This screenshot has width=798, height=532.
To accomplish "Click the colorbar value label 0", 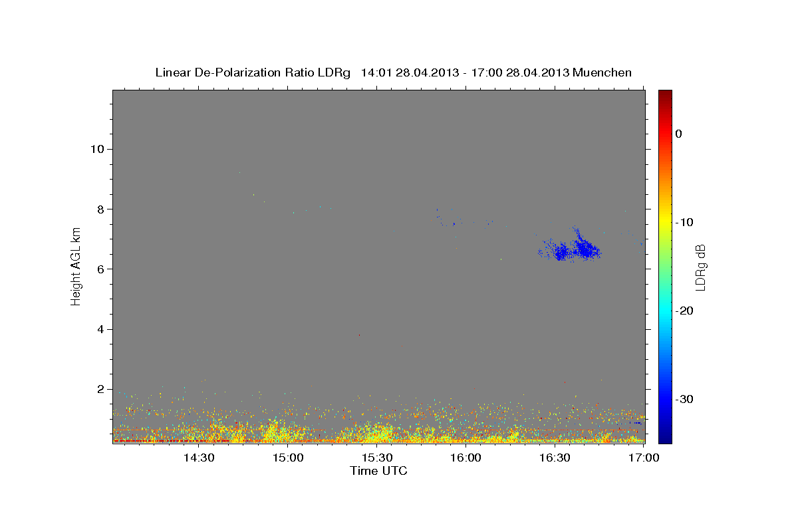I will pyautogui.click(x=679, y=134).
